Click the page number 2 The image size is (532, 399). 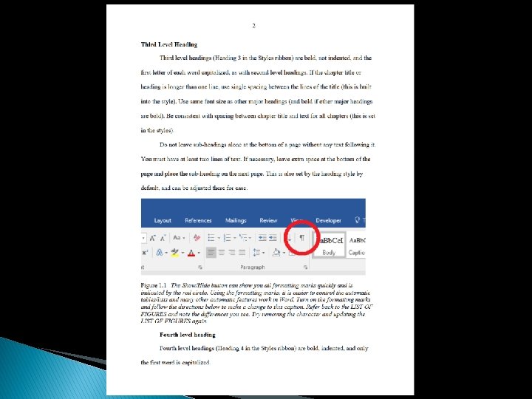[x=253, y=26]
